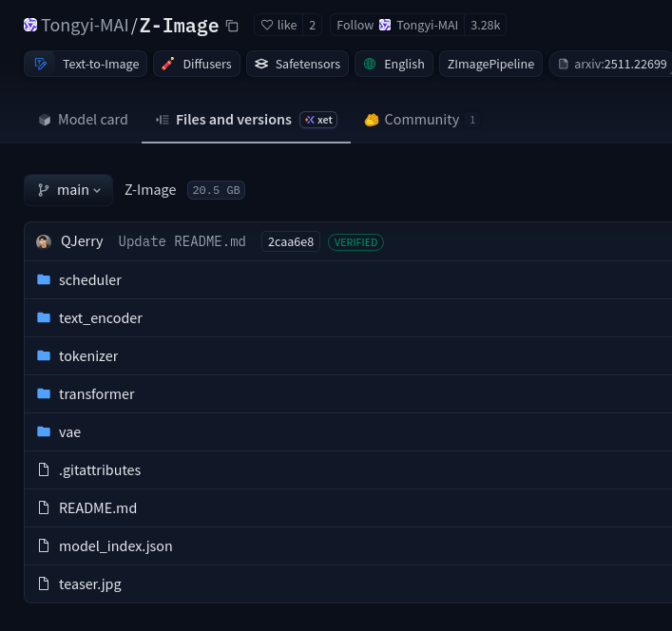Click the Community discussion count 1
The height and width of the screenshot is (631, 672).
click(472, 120)
